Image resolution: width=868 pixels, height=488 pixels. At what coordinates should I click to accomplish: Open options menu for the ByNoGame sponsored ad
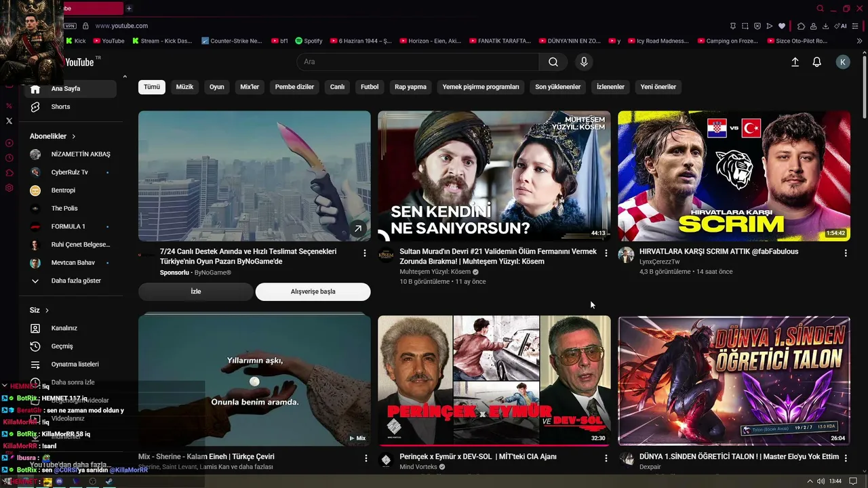[365, 253]
